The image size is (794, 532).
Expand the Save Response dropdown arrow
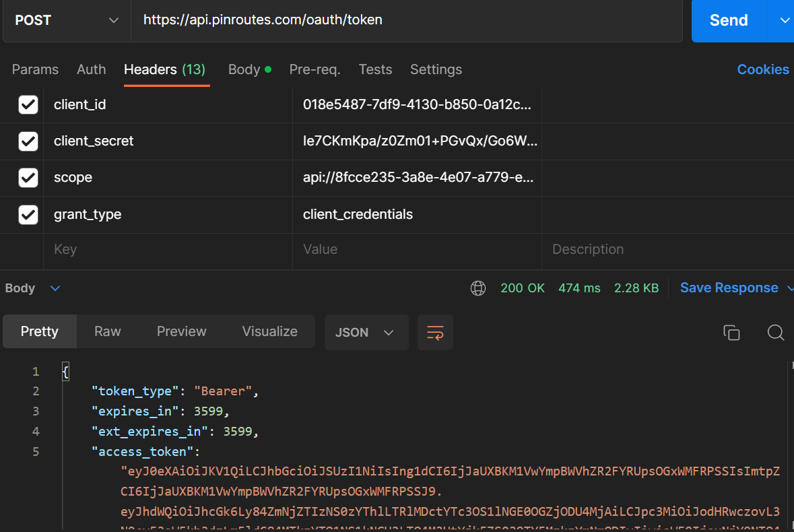789,288
